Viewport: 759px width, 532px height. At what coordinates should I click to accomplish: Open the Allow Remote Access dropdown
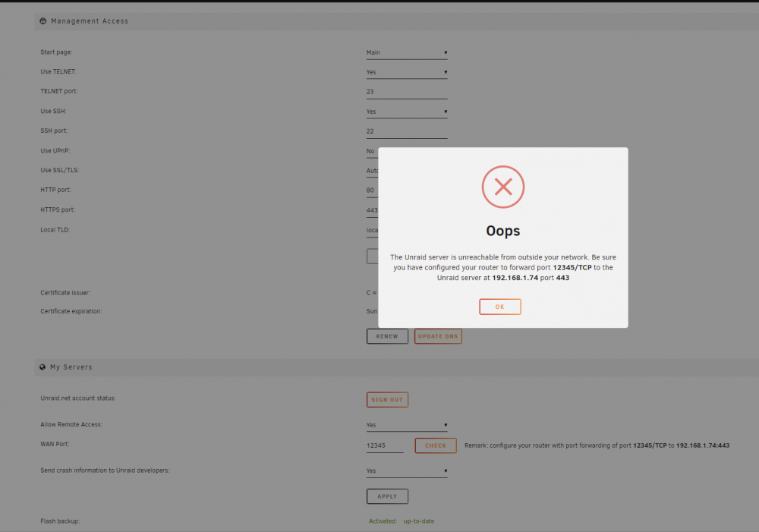(x=407, y=425)
